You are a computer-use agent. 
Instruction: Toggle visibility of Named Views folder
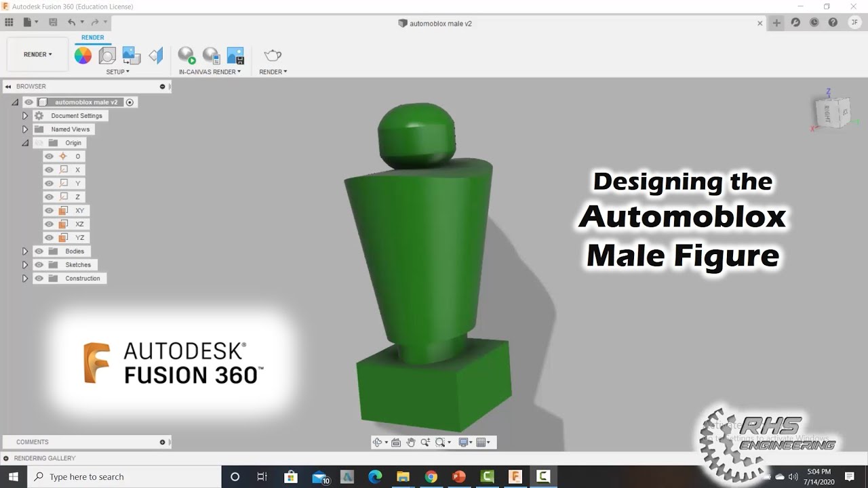click(x=39, y=129)
